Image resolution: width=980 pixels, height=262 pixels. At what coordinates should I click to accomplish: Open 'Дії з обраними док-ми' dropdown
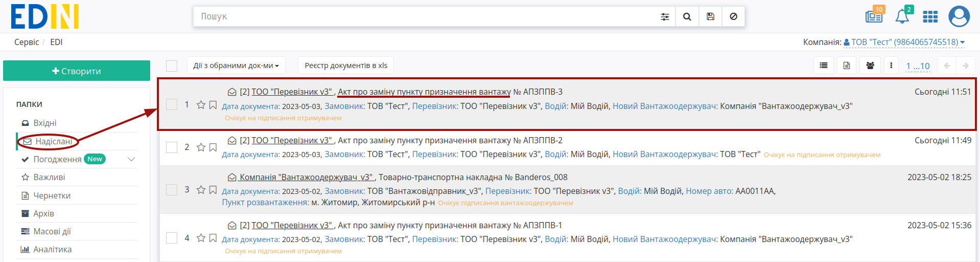[236, 65]
